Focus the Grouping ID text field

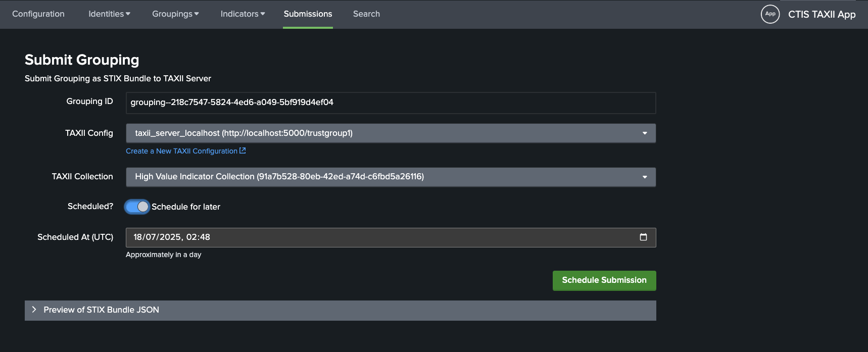click(x=391, y=103)
